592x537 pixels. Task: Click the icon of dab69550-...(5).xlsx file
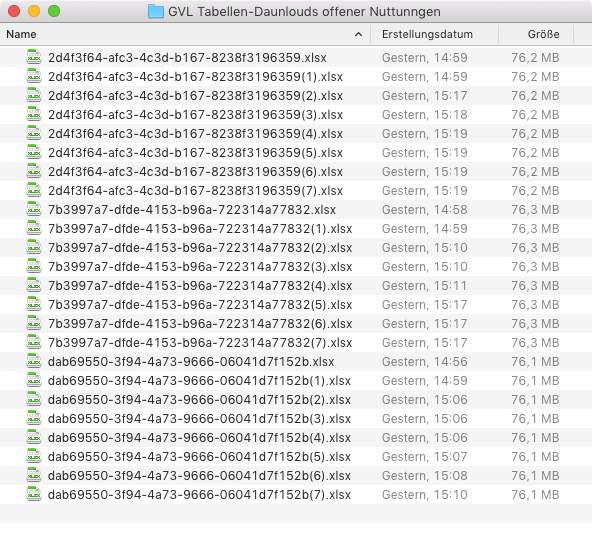34,456
